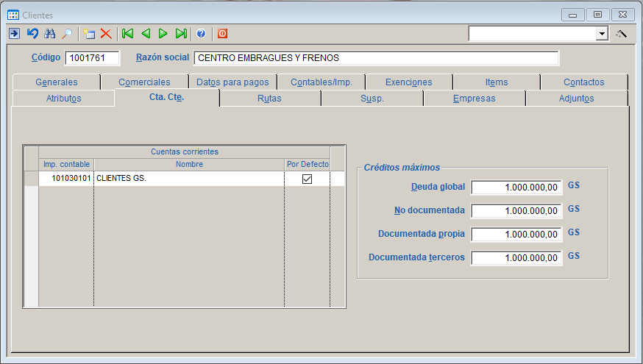Open the toolbar combo box dropdown arrow
The height and width of the screenshot is (364, 643).
pyautogui.click(x=602, y=34)
